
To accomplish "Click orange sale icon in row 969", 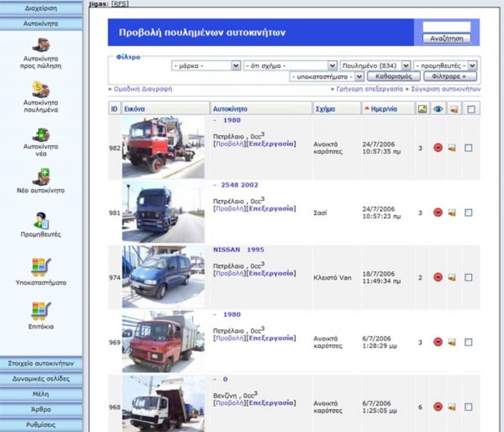I will click(x=452, y=342).
